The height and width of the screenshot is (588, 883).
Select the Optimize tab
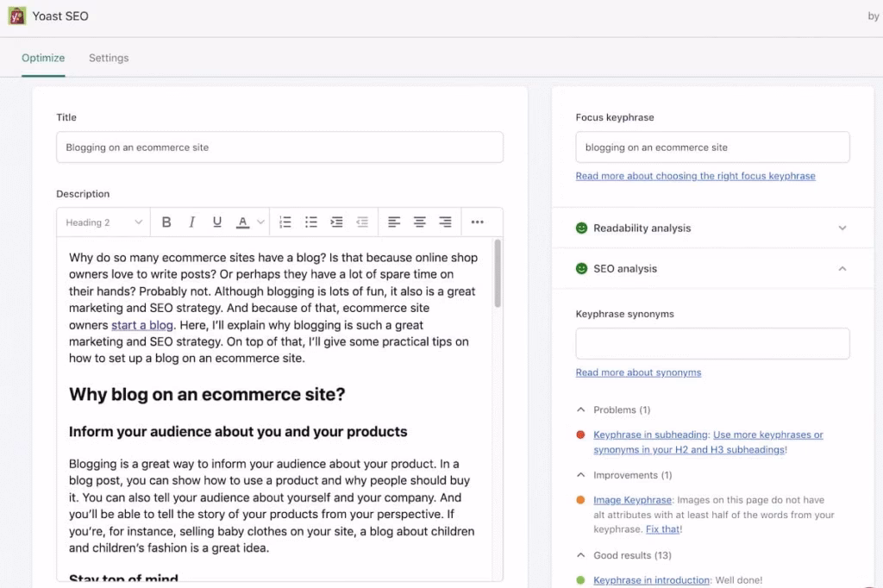[x=42, y=58]
